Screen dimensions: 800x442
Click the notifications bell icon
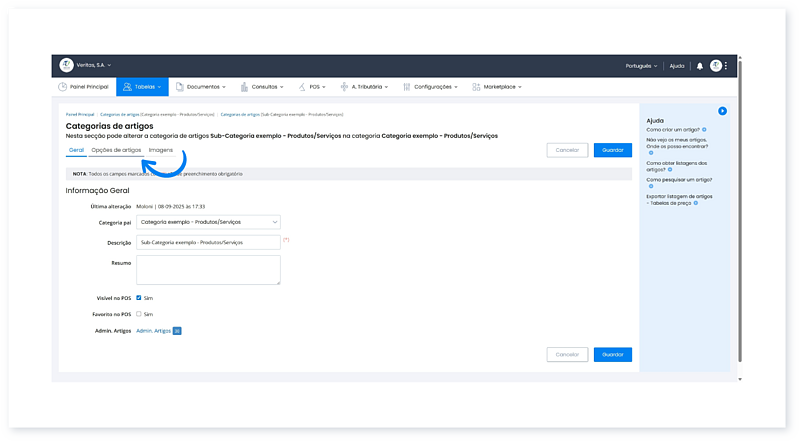coord(700,66)
